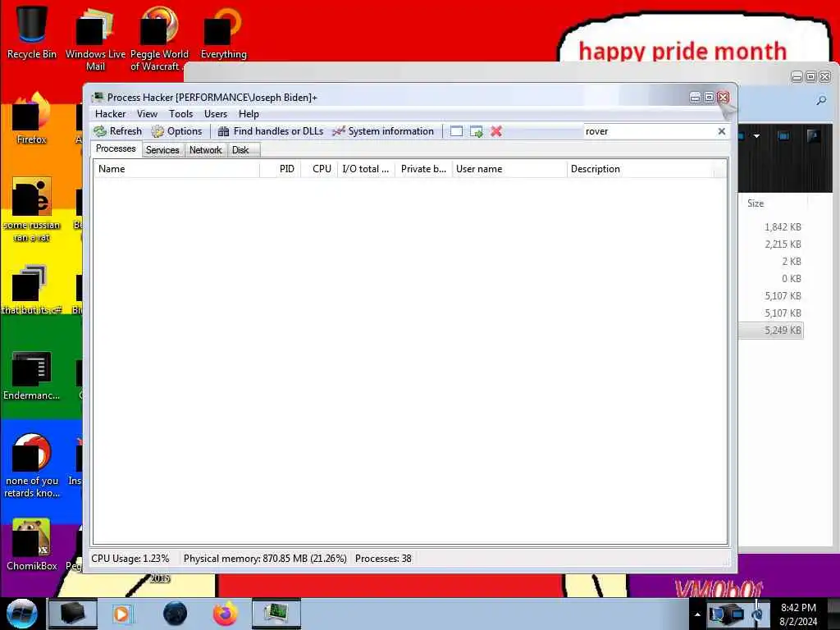Open view dropdown arrow in background window

756,136
